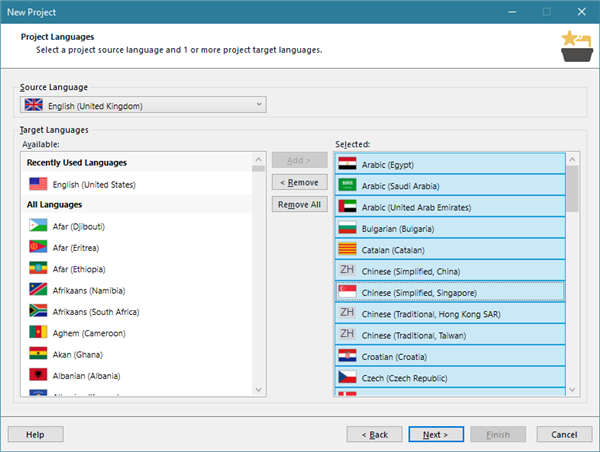Click the Croatia flag icon in Selected list
The height and width of the screenshot is (452, 600).
click(x=348, y=356)
